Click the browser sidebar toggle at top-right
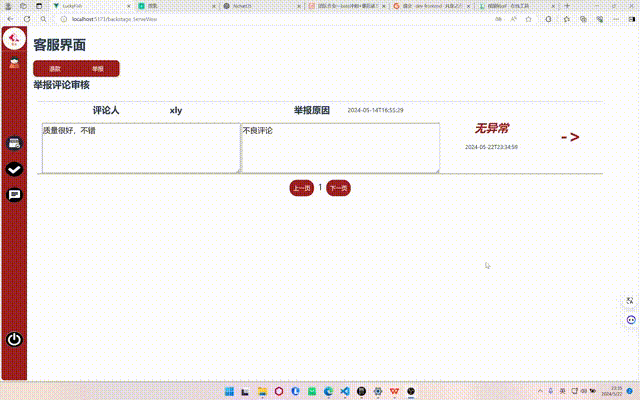This screenshot has height=400, width=640. point(632,19)
